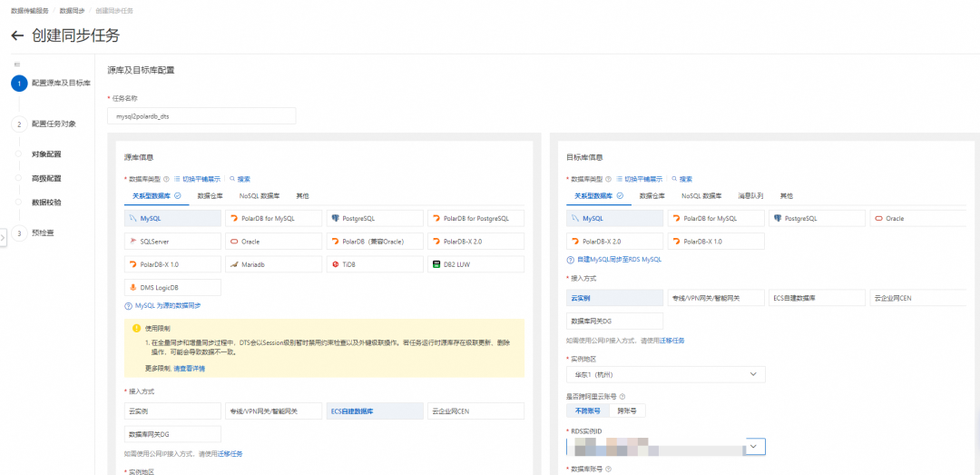Open RDS实例ID dropdown
This screenshot has width=980, height=475.
coord(666,446)
